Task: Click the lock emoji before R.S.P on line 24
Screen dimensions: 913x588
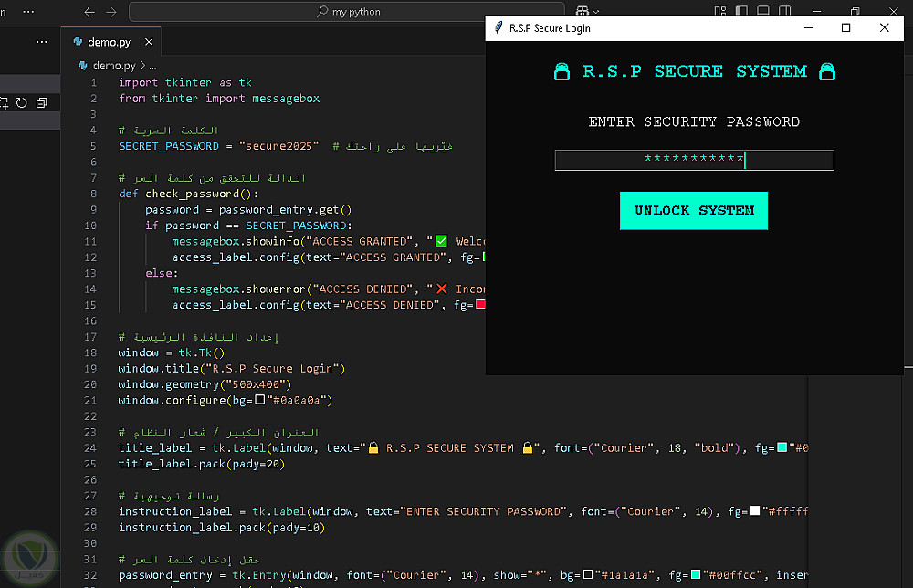Action: coord(373,447)
